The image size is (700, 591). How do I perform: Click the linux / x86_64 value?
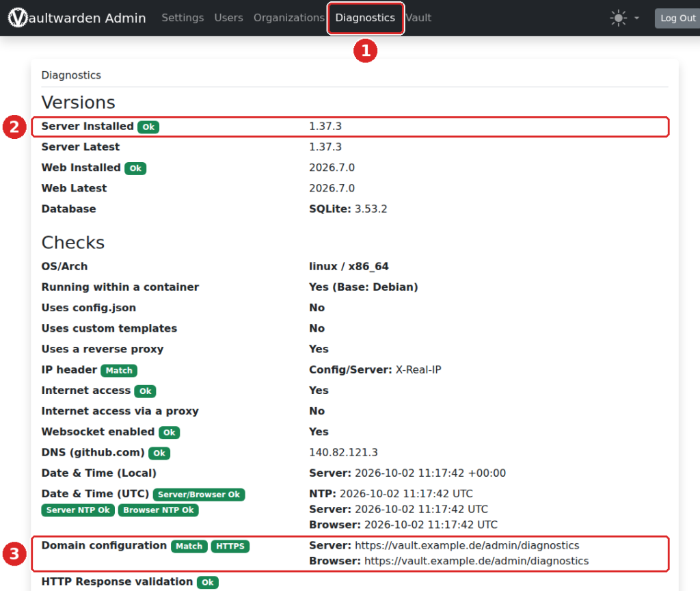349,266
